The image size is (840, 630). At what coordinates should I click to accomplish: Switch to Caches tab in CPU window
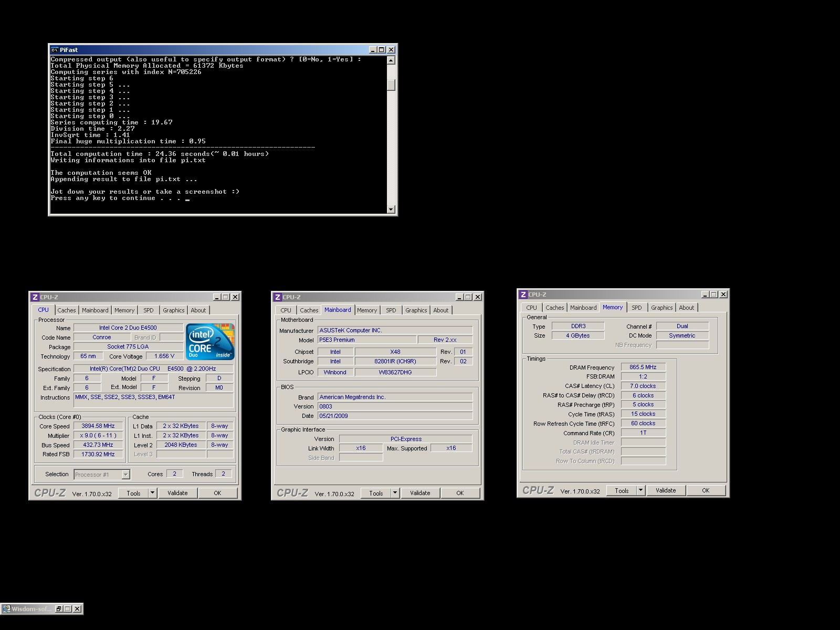pyautogui.click(x=67, y=310)
